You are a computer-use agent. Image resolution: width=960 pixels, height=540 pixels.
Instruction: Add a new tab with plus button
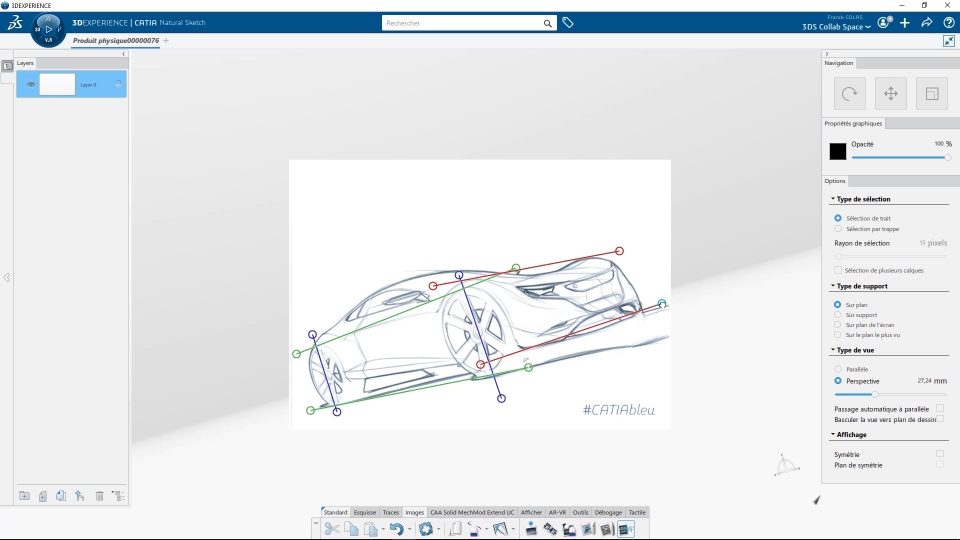166,40
